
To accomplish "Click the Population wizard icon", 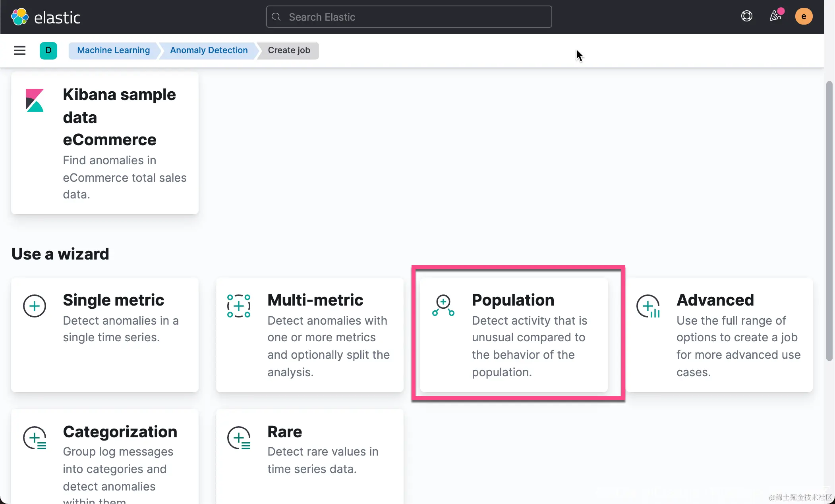I will pos(443,306).
